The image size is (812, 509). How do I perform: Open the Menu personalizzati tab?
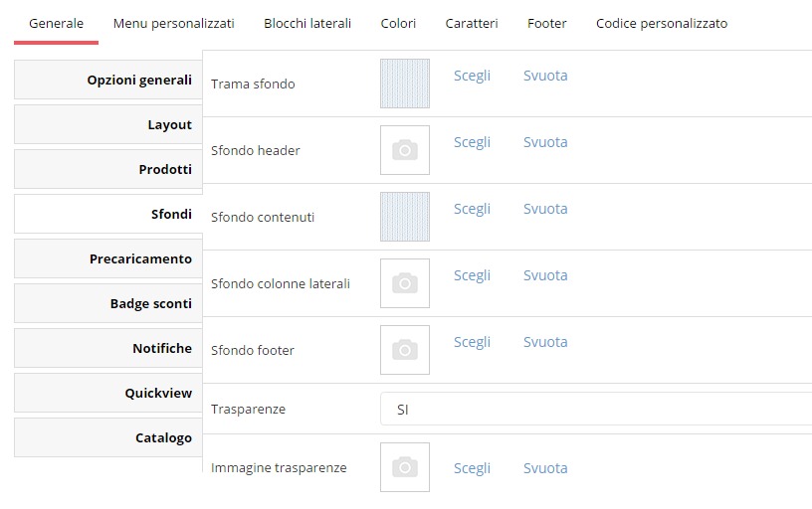[x=173, y=23]
